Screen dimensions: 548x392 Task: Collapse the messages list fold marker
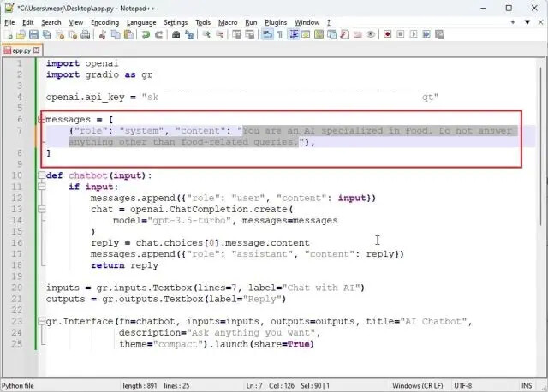[x=40, y=119]
